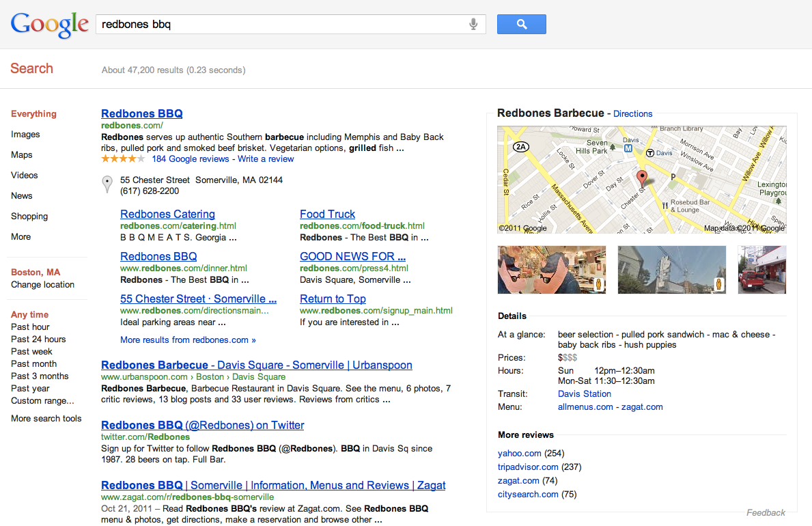Filter results to Past week

click(x=31, y=352)
